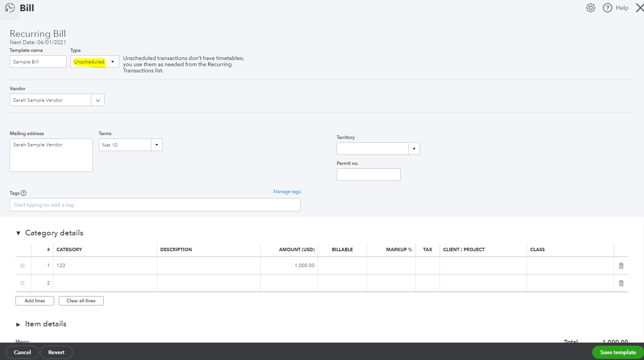The width and height of the screenshot is (644, 360).
Task: Open the Type dropdown showing Unscheduled
Action: (112, 62)
